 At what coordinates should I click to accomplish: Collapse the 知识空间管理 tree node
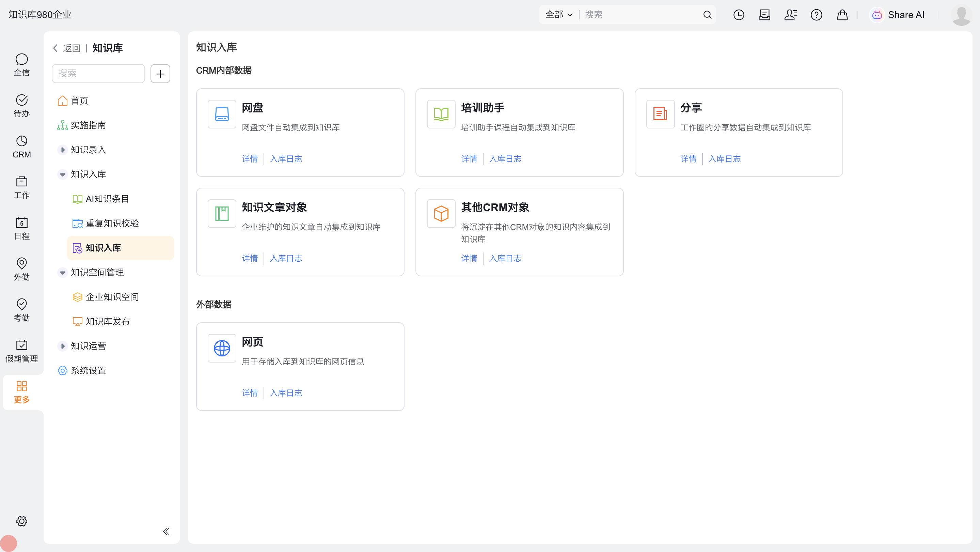click(x=63, y=273)
